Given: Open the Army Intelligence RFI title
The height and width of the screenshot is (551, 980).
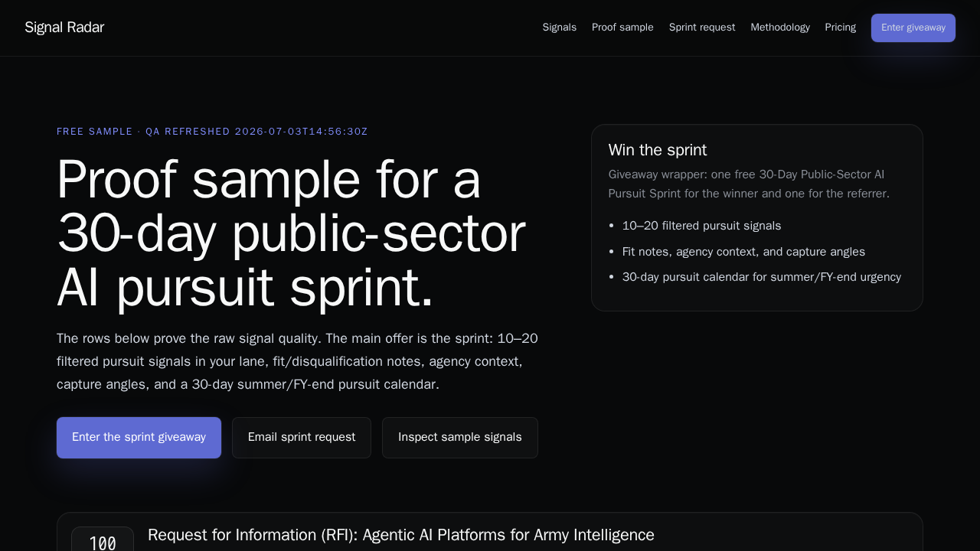Looking at the screenshot, I should point(401,535).
